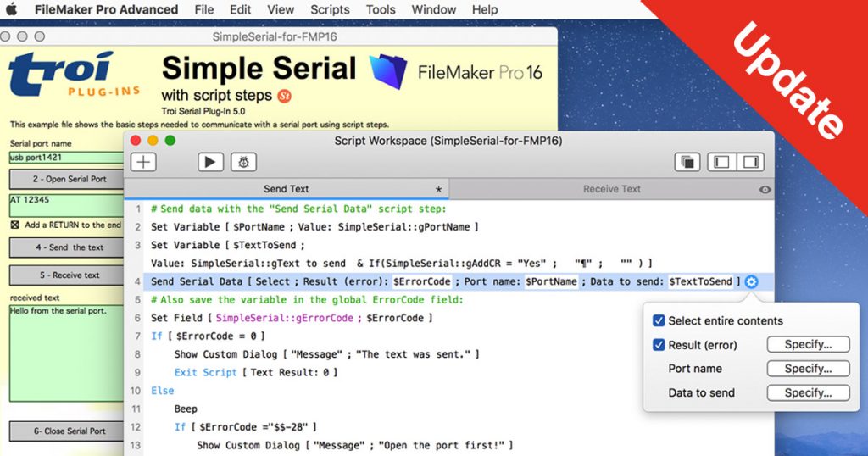
Task: Select the line 5 comment about ErrorCode field
Action: [307, 300]
